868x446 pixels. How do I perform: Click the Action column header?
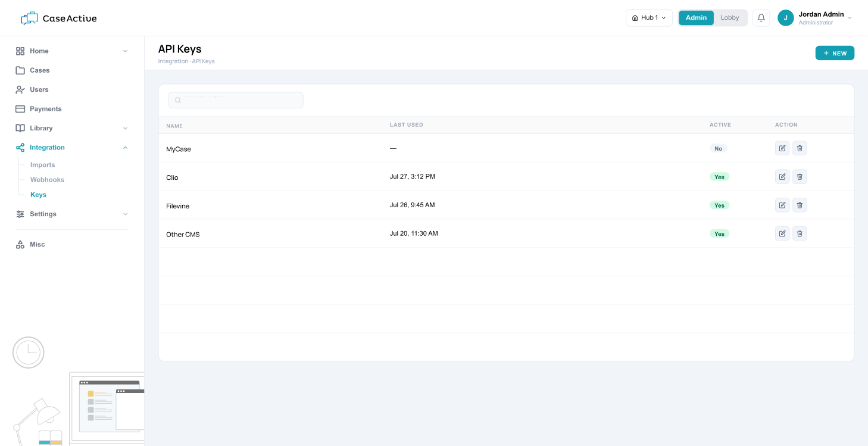786,125
